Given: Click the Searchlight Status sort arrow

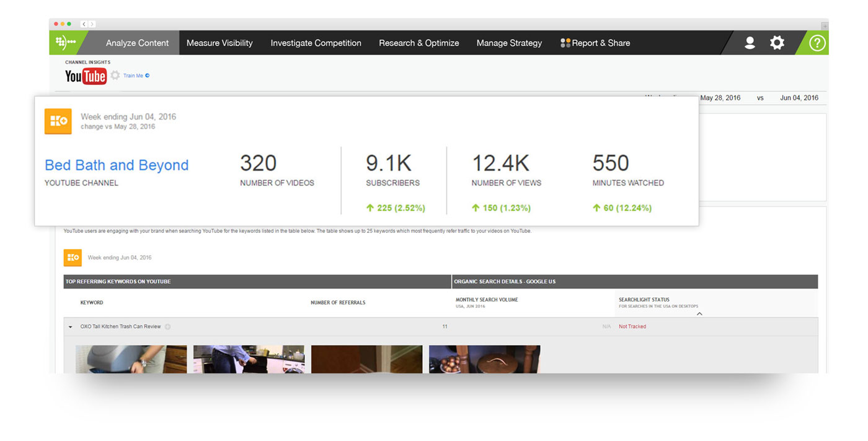Looking at the screenshot, I should 699,314.
